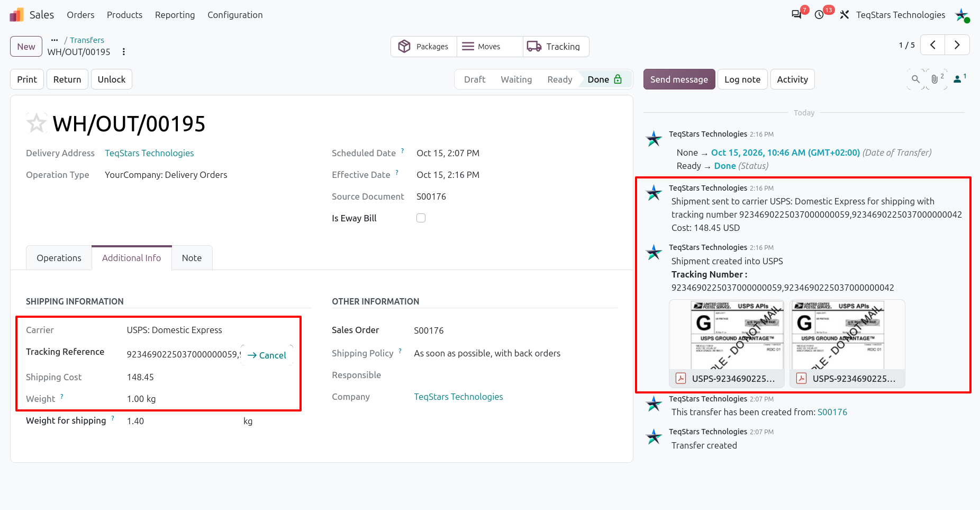Open the second USPS label thumbnail
980x510 pixels.
point(847,335)
